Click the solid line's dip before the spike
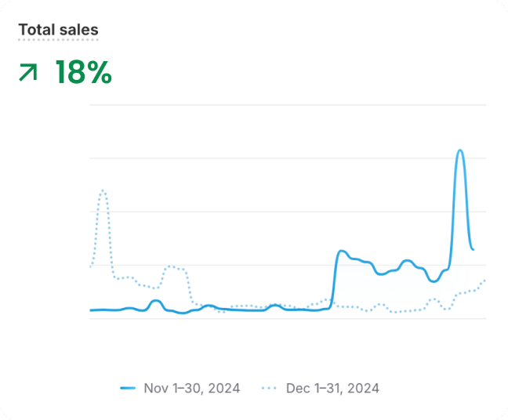 (434, 281)
